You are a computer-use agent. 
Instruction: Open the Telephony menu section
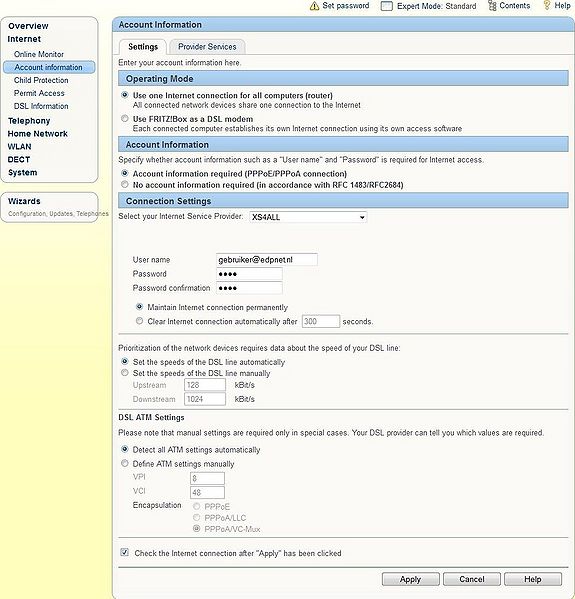point(29,121)
